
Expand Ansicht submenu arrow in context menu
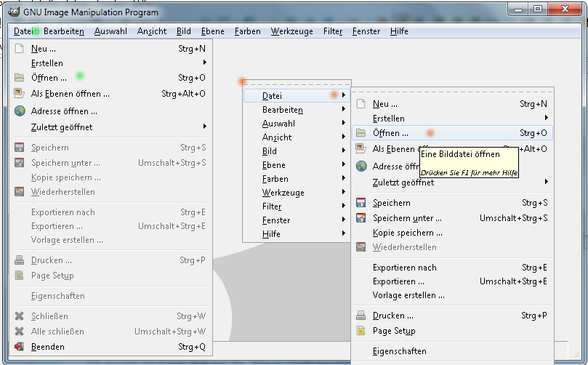344,137
